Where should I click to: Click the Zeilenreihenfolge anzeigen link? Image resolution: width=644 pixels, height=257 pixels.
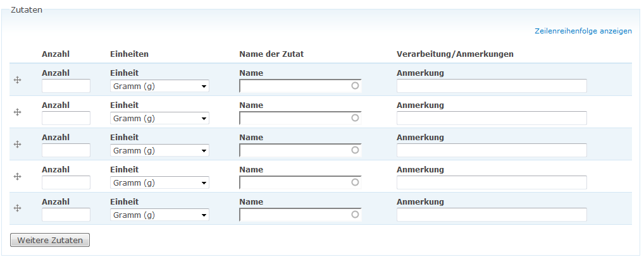(583, 31)
